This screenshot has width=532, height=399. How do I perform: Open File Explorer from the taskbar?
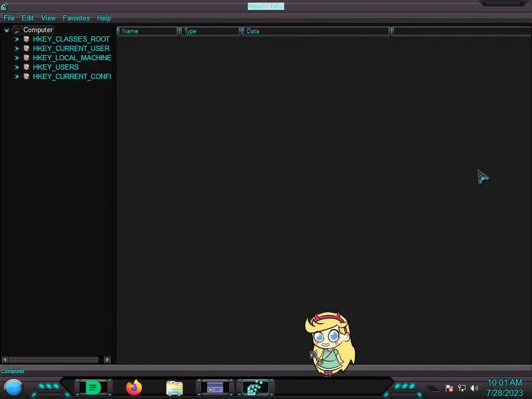coord(175,388)
